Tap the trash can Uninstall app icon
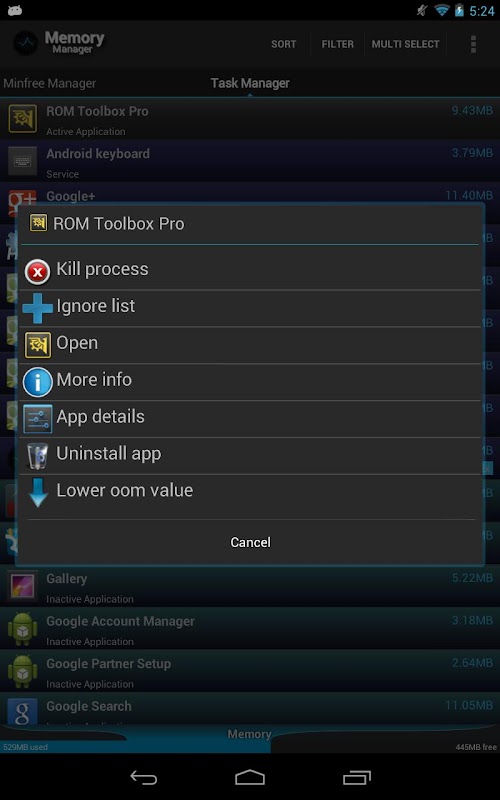The height and width of the screenshot is (800, 500). point(37,456)
